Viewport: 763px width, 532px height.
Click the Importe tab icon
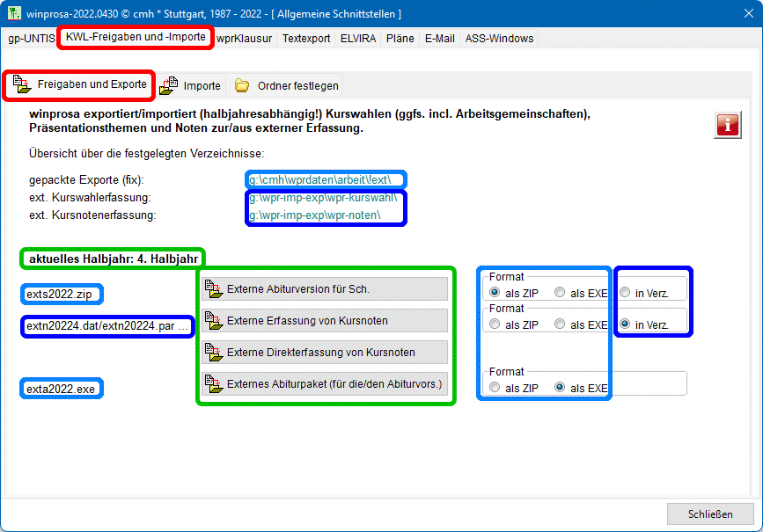coord(169,86)
